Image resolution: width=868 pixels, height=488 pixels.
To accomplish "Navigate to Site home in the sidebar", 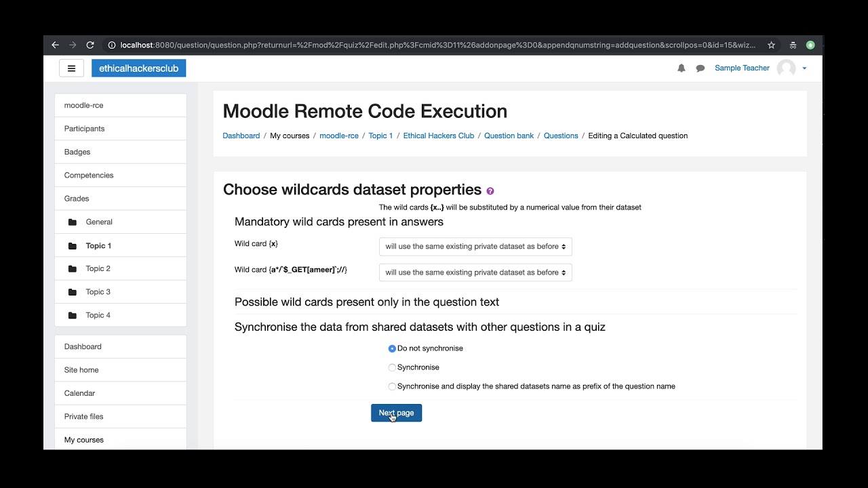I will (x=81, y=370).
